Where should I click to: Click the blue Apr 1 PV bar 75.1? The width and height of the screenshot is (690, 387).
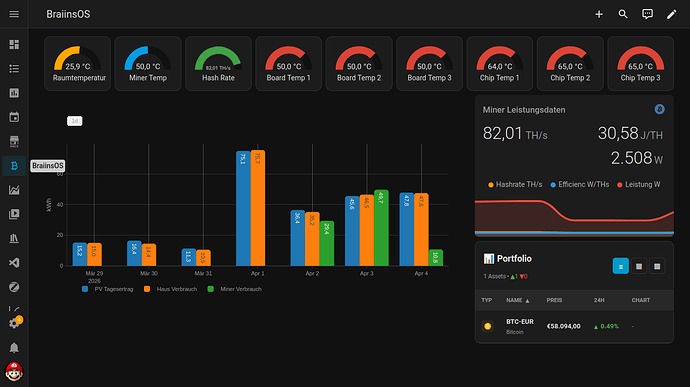click(243, 208)
